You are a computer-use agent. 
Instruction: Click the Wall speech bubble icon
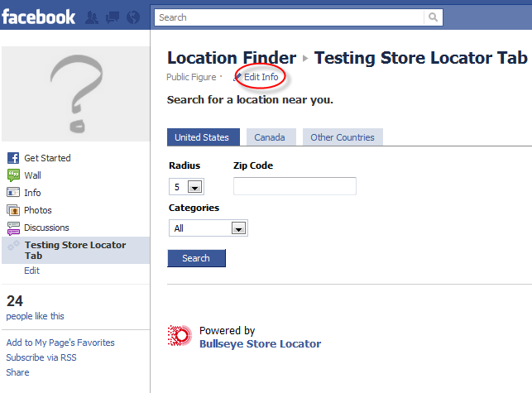[x=13, y=175]
